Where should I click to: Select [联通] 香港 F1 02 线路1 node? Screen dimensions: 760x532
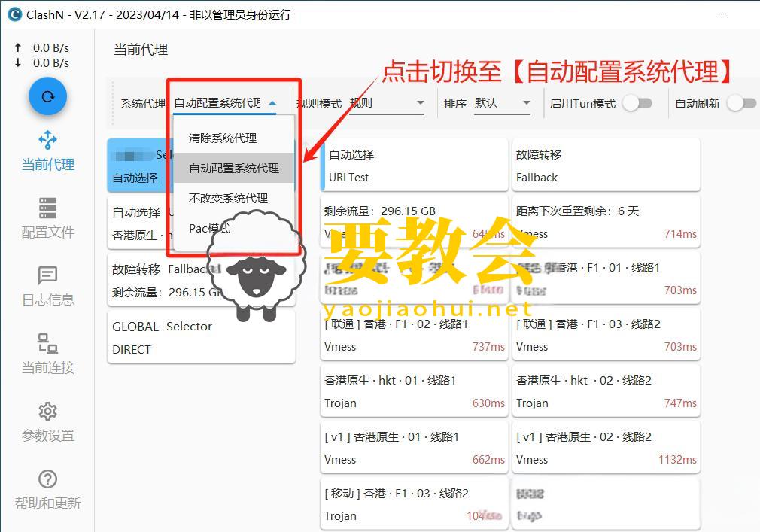pyautogui.click(x=414, y=335)
